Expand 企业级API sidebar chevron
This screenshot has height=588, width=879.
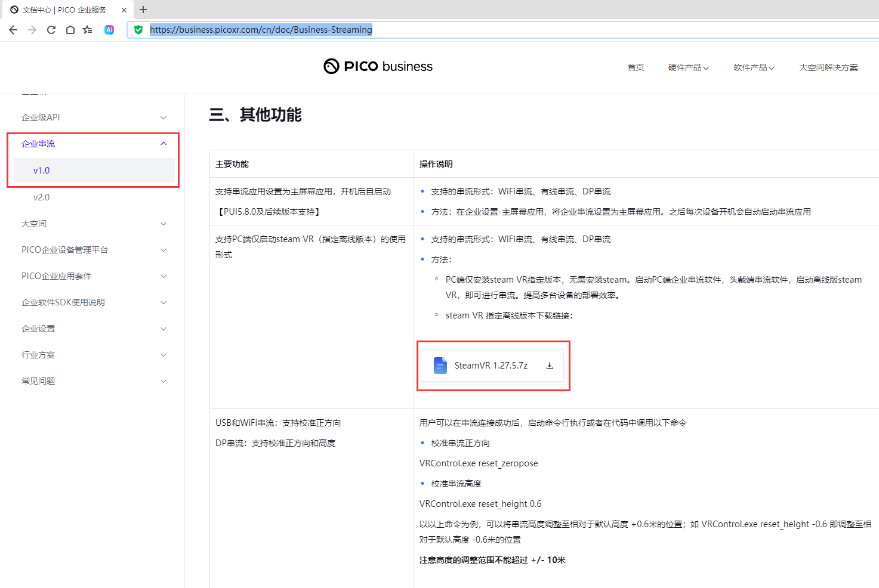[x=164, y=117]
